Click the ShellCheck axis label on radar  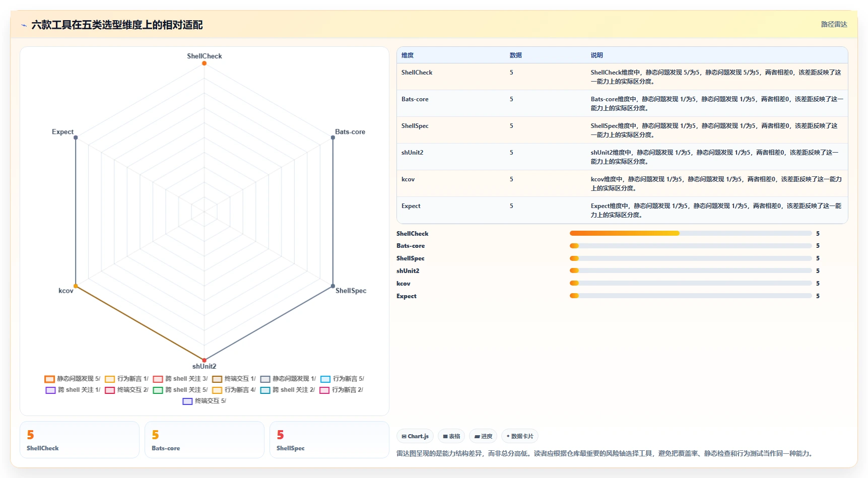[x=204, y=56]
